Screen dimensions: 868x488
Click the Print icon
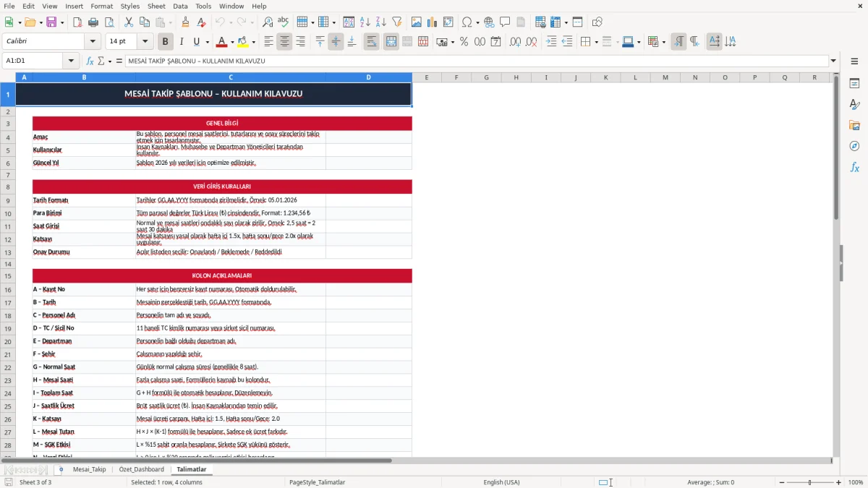(x=93, y=22)
